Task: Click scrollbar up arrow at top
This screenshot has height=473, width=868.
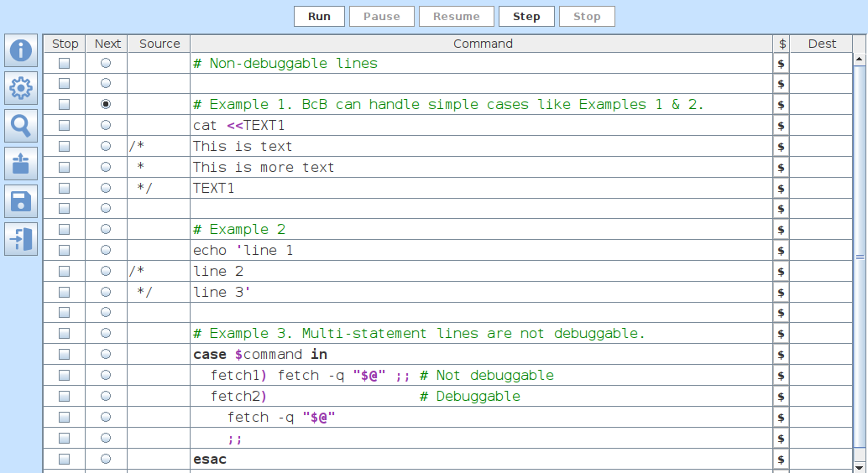Action: pos(859,59)
